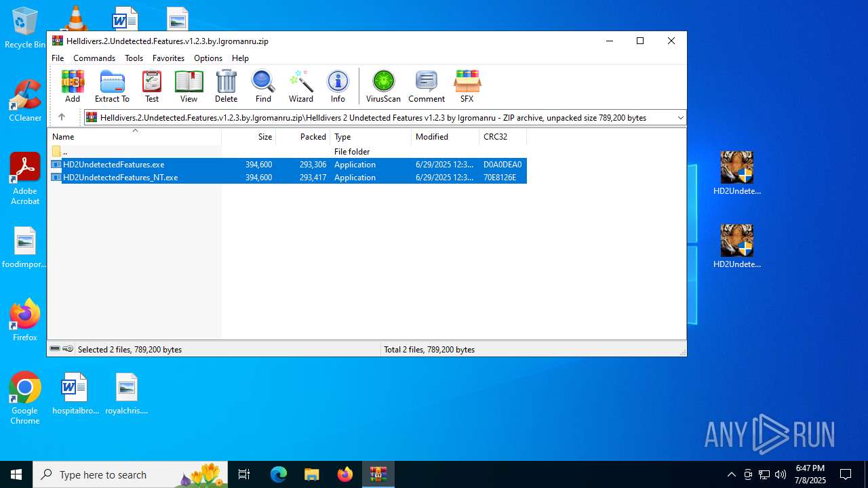Viewport: 868px width, 488px height.
Task: Open the Commands menu
Action: coord(94,58)
